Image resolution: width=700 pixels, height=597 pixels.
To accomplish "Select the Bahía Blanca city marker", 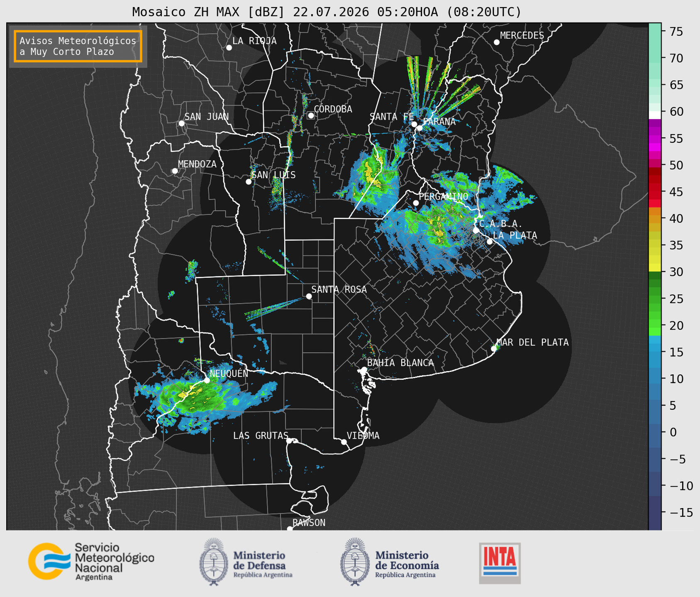I will [x=364, y=369].
